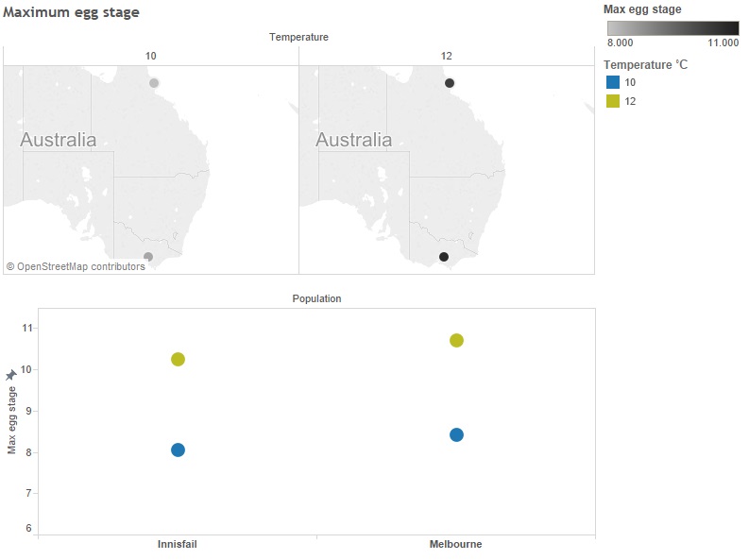Image resolution: width=749 pixels, height=560 pixels.
Task: Select the blue 10°C legend swatch
Action: click(x=613, y=82)
